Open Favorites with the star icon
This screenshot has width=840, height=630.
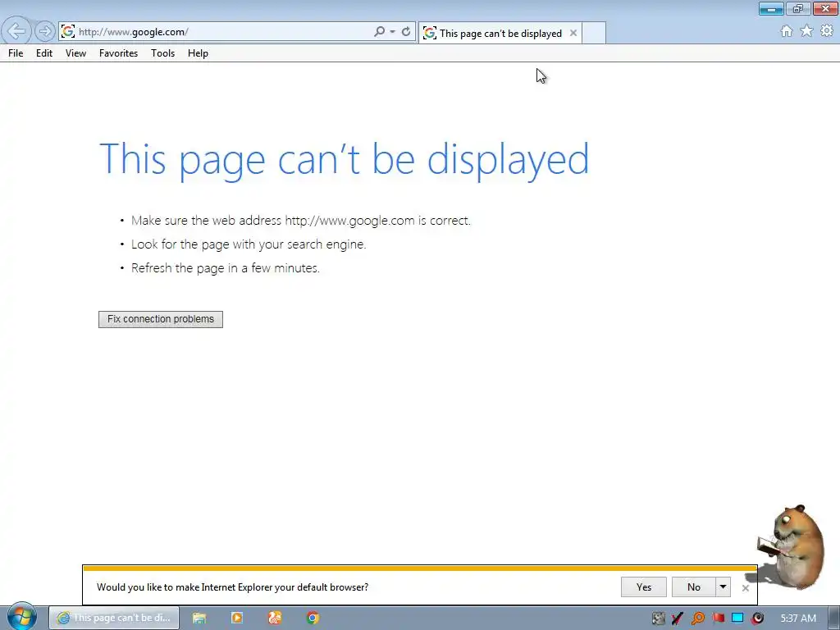[806, 31]
